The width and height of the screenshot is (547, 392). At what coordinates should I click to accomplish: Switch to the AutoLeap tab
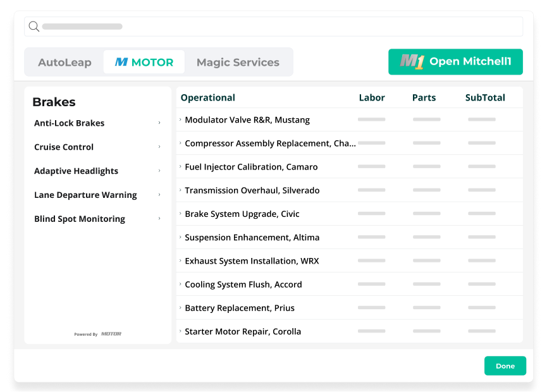pyautogui.click(x=65, y=62)
